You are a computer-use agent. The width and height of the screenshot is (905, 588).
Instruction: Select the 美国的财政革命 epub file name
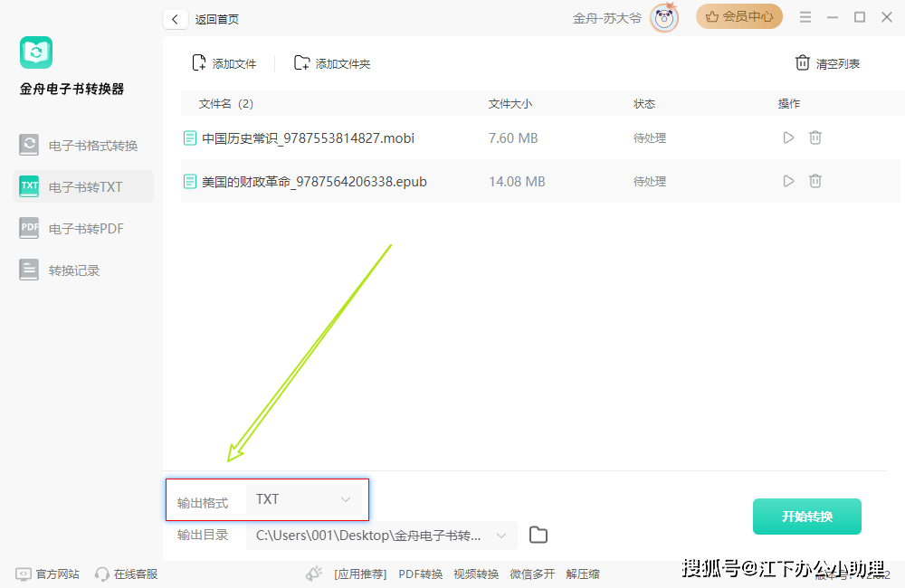(x=315, y=182)
